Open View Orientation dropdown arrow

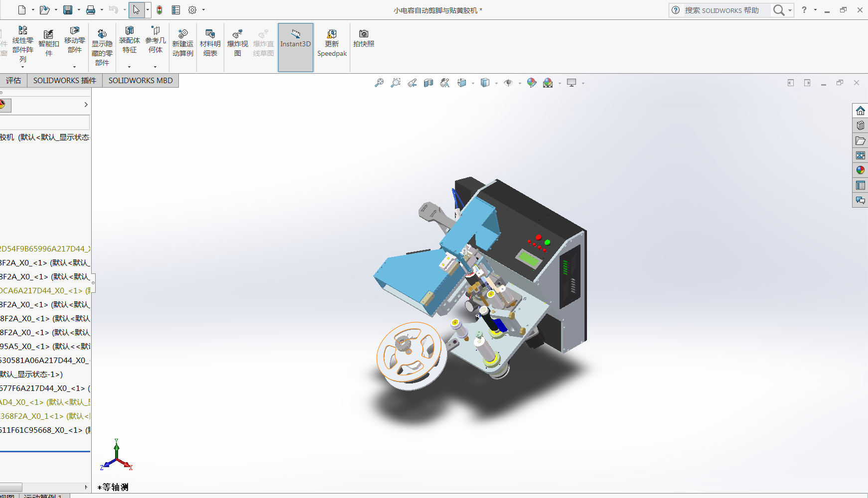(x=473, y=83)
